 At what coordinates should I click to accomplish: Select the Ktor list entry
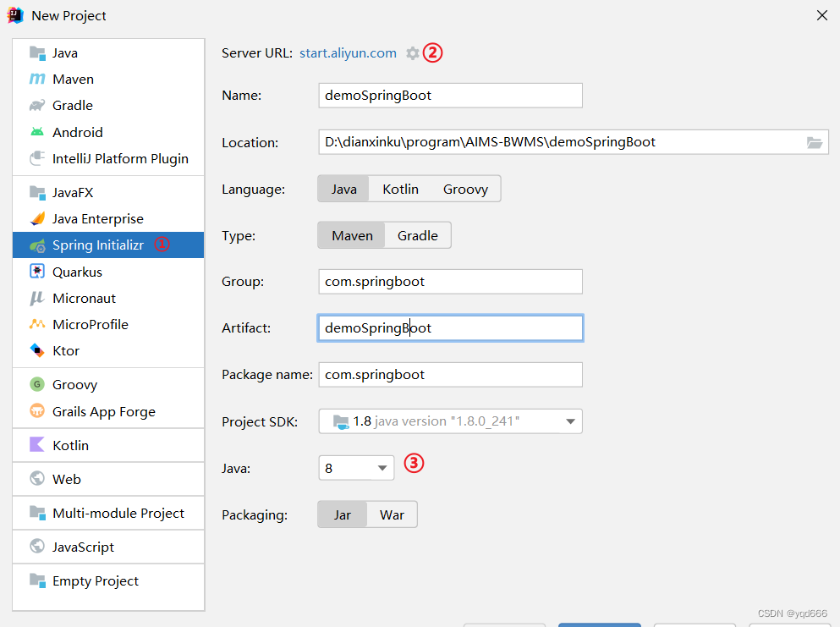pyautogui.click(x=108, y=350)
